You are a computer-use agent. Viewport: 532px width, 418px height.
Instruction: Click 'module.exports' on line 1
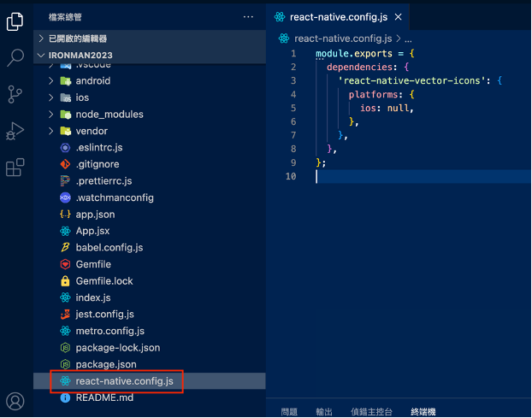(x=354, y=54)
